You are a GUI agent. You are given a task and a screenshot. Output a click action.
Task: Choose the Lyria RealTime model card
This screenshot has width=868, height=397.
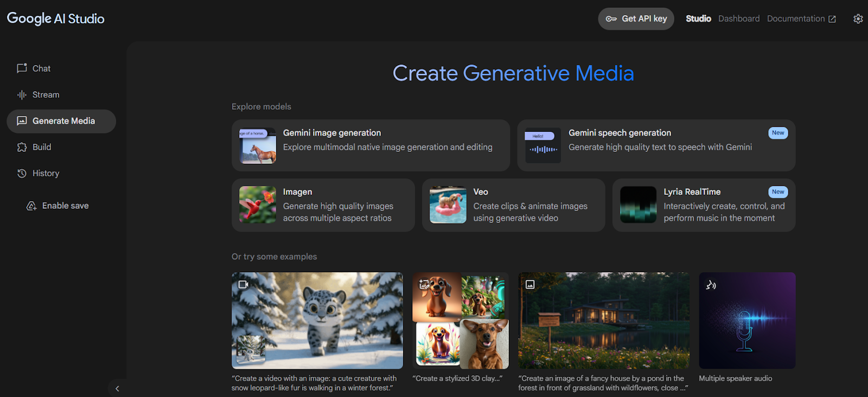coord(704,205)
